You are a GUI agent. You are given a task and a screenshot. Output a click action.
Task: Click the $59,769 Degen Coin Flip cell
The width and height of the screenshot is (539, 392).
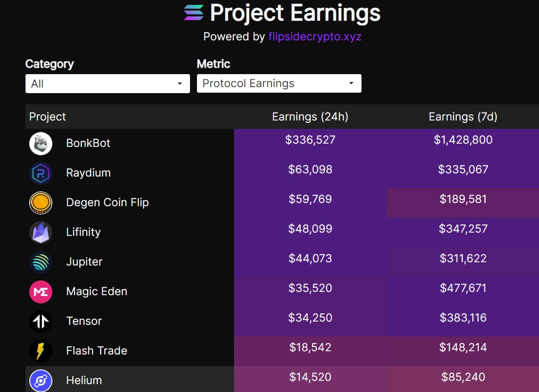311,203
